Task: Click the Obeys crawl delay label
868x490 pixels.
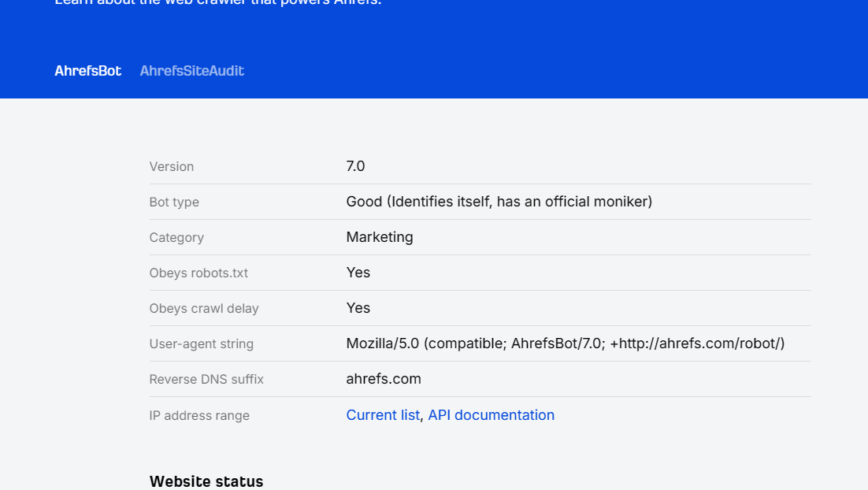Action: (x=204, y=309)
